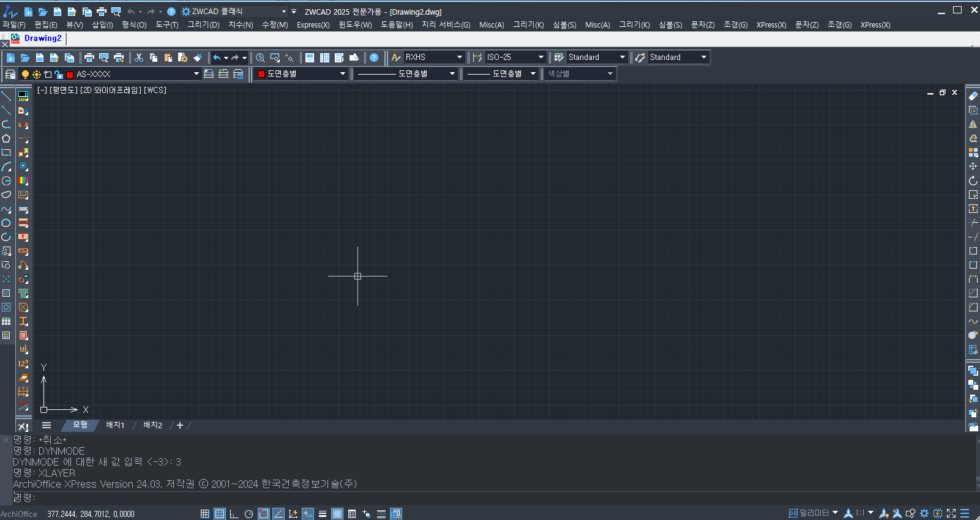This screenshot has height=520, width=980.
Task: Open Print Preview from standard toolbar
Action: [x=104, y=58]
